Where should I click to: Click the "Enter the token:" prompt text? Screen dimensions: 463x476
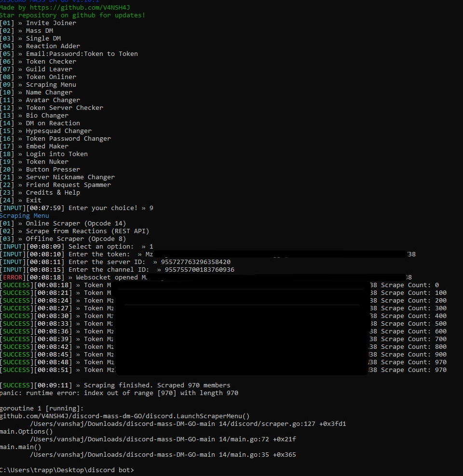99,254
